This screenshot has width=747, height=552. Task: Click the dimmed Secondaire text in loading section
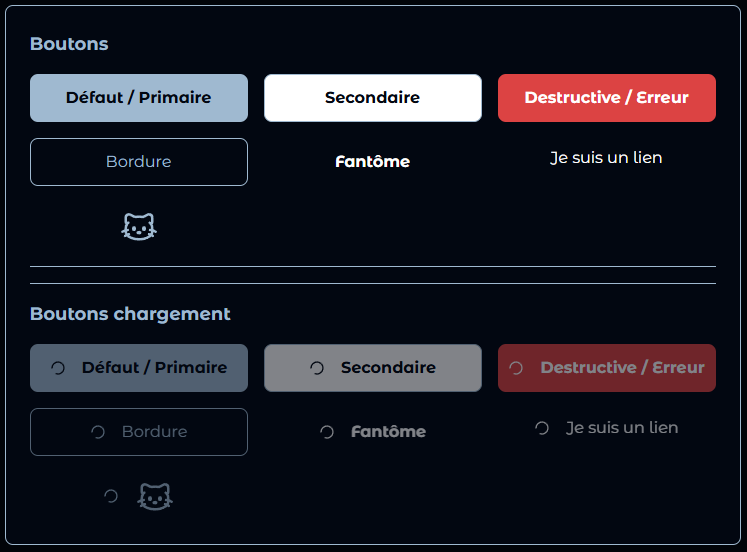[x=388, y=368]
